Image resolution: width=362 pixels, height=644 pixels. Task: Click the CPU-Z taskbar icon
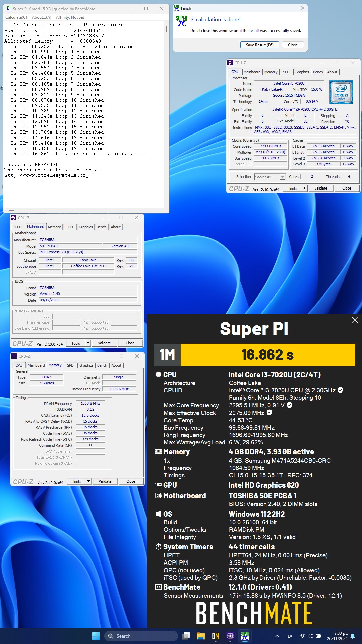tap(230, 636)
